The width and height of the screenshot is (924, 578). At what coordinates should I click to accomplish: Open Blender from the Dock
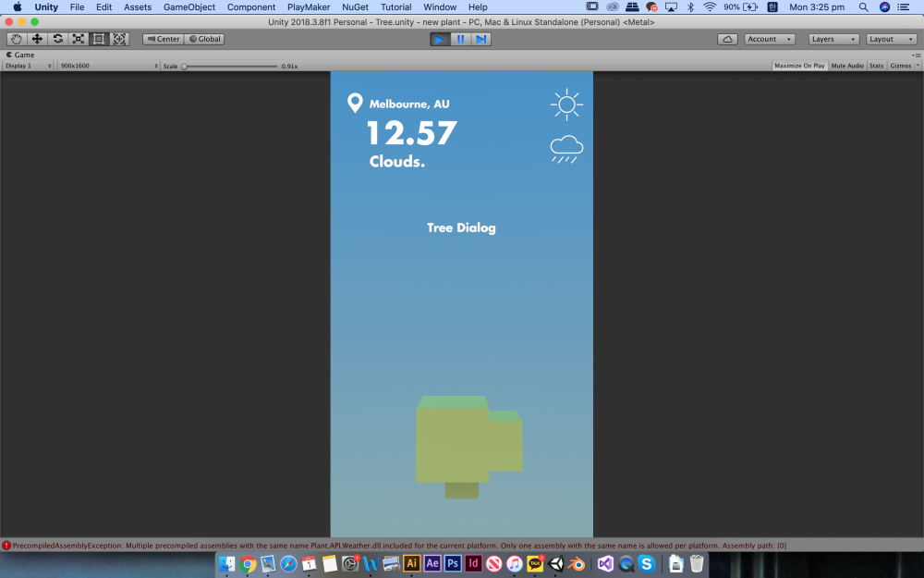coord(577,563)
